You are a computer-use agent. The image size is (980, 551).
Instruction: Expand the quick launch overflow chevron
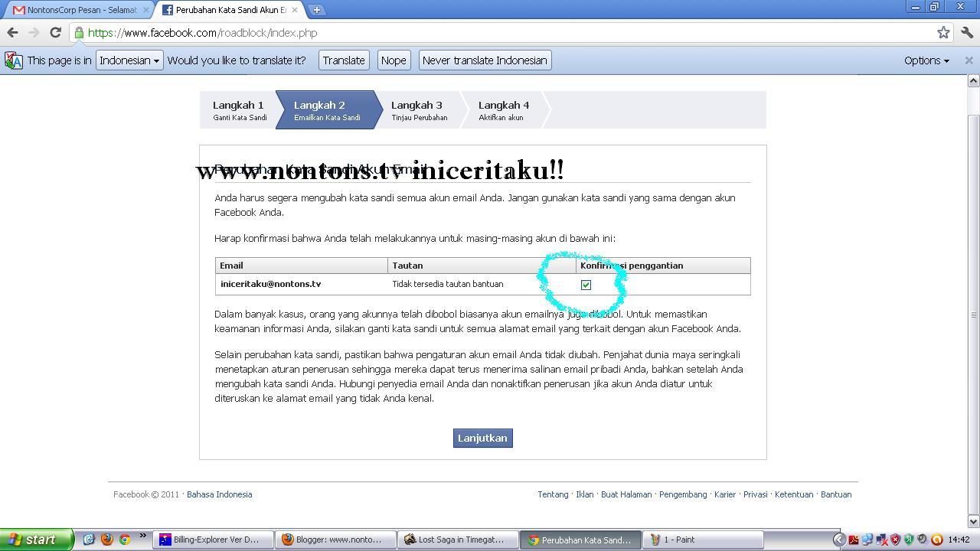tap(142, 536)
